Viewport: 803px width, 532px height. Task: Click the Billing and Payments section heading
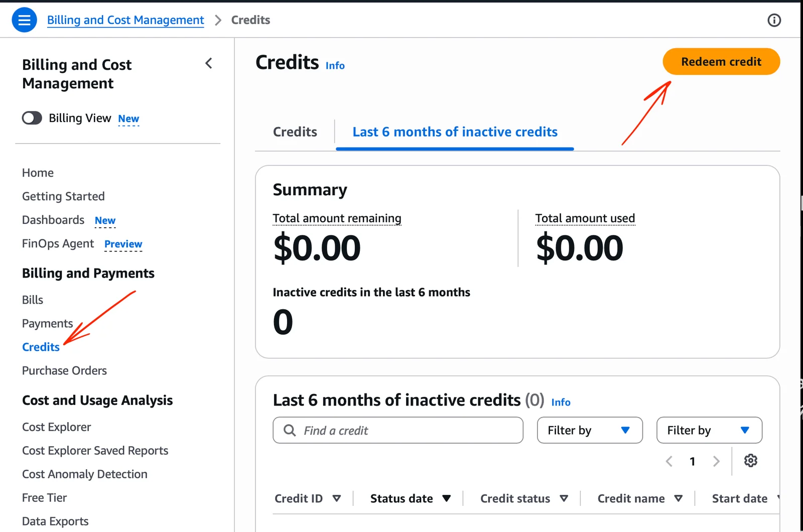(88, 273)
